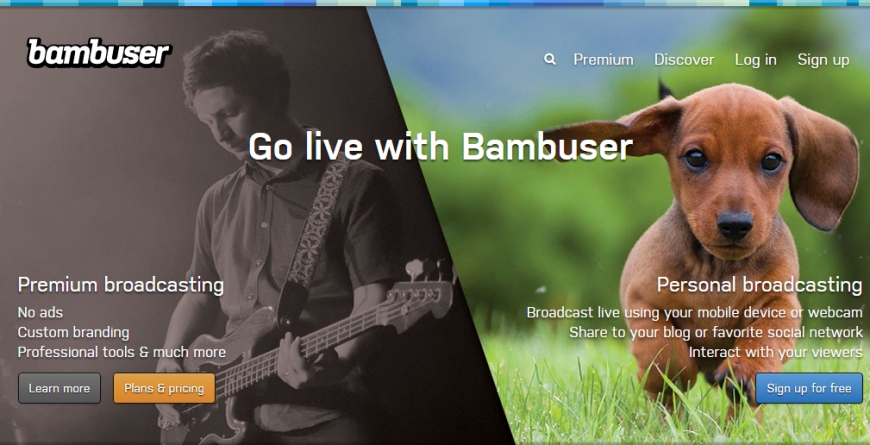Select the Personal broadcasting heading

coord(760,285)
